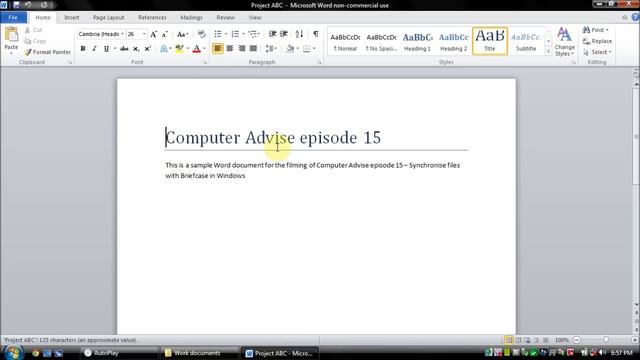Click Replace in the Editing group
The height and width of the screenshot is (360, 640).
pos(597,41)
